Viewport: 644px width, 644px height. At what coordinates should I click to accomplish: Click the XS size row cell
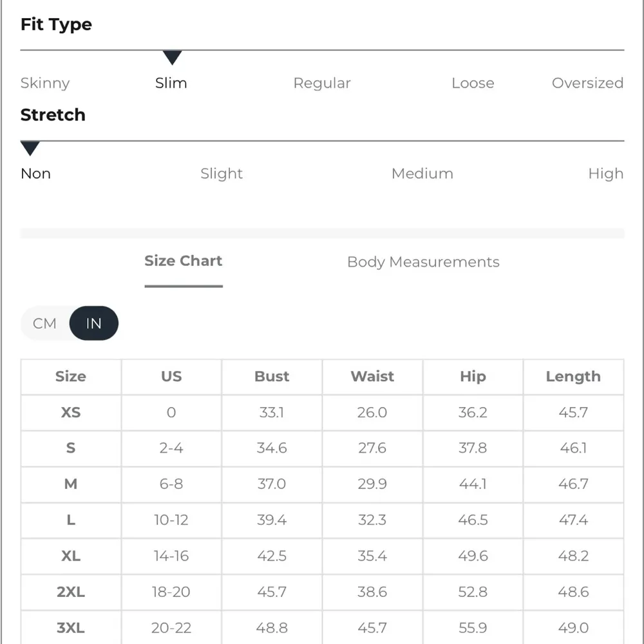coord(71,413)
